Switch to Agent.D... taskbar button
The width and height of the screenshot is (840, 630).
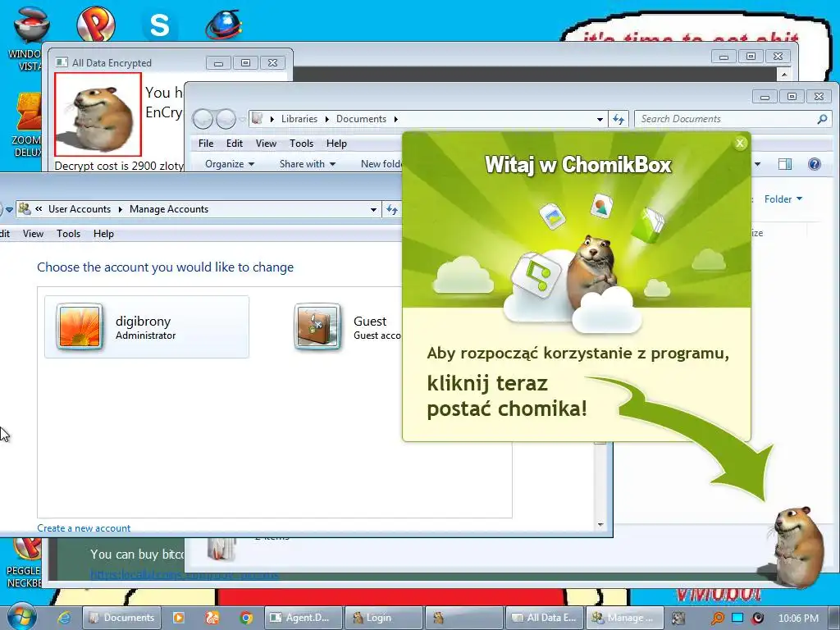pyautogui.click(x=304, y=618)
